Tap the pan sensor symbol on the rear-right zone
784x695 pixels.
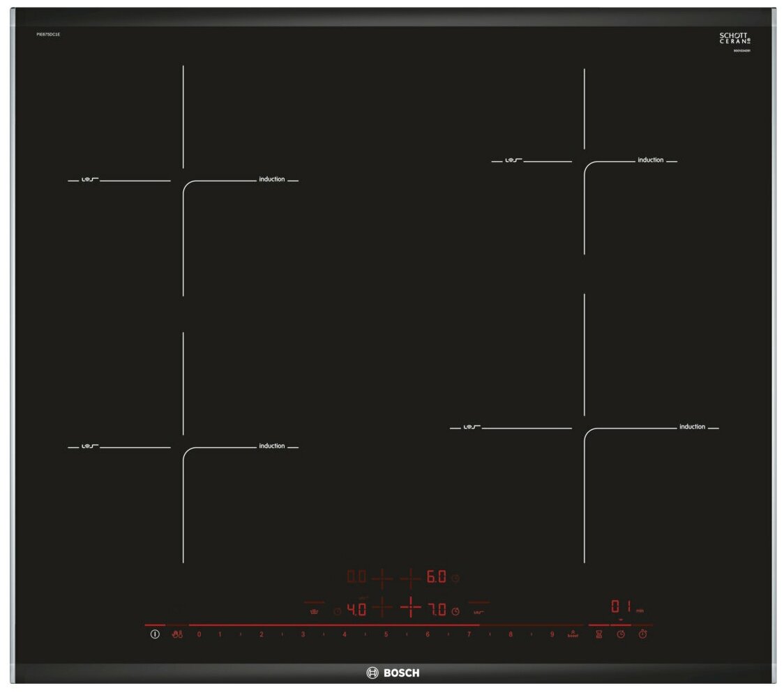pos(513,160)
